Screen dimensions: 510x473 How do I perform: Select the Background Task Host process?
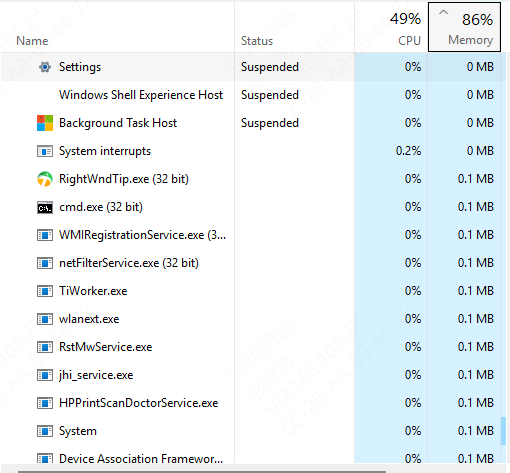[x=253, y=123]
